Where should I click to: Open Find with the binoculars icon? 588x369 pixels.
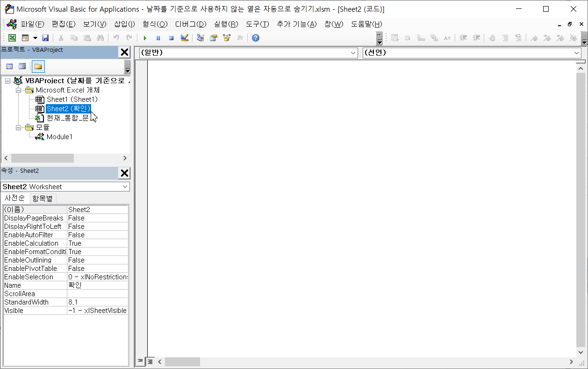pos(100,38)
